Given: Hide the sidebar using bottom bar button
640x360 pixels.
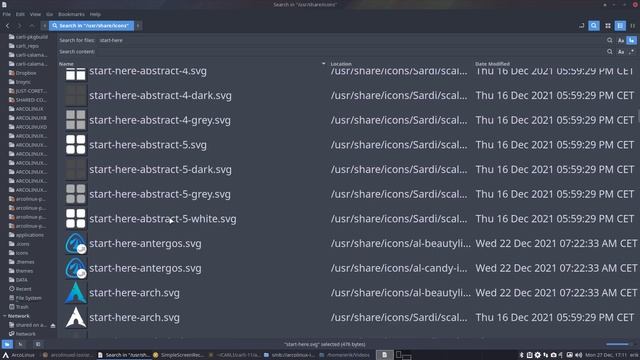Looking at the screenshot, I should coord(38,344).
